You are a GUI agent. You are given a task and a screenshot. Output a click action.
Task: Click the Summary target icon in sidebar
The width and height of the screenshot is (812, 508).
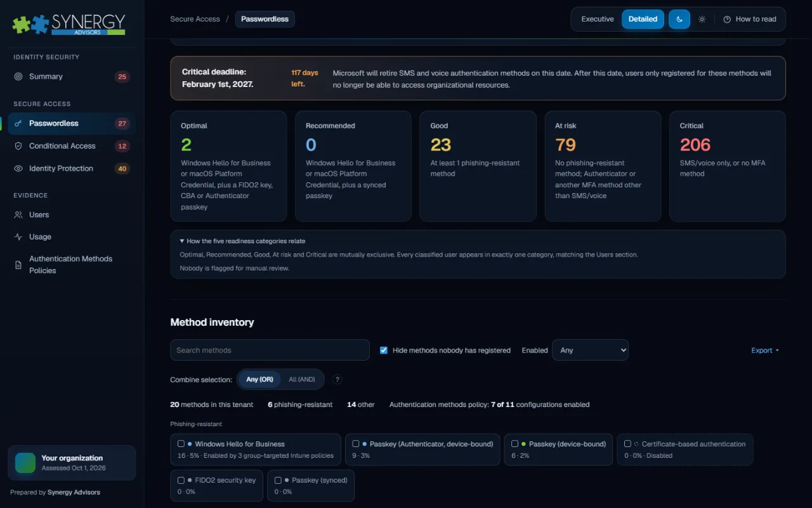point(18,76)
